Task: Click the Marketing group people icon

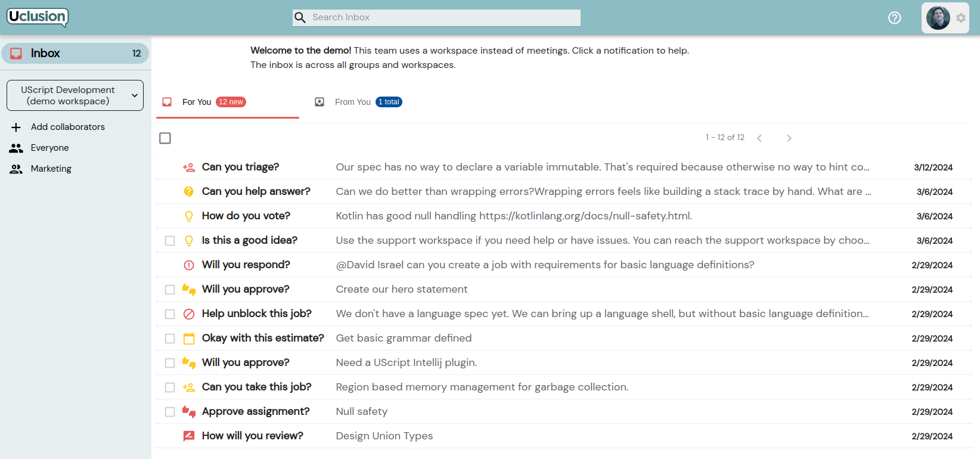Action: [16, 169]
